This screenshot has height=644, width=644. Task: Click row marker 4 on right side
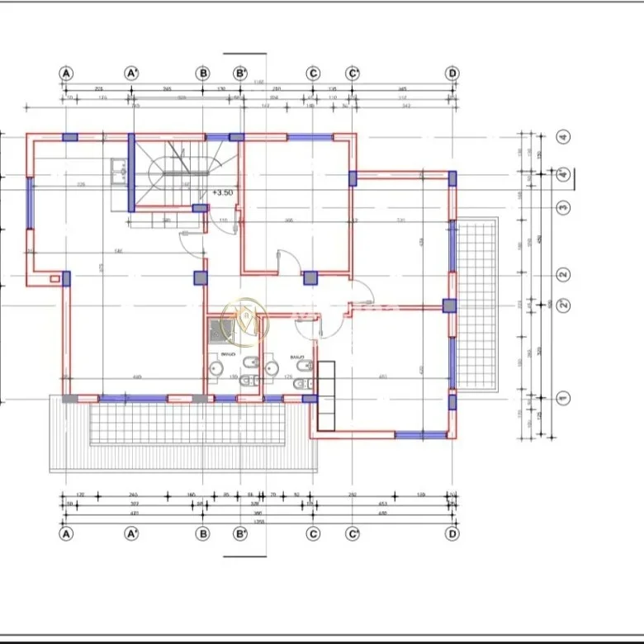pyautogui.click(x=563, y=137)
